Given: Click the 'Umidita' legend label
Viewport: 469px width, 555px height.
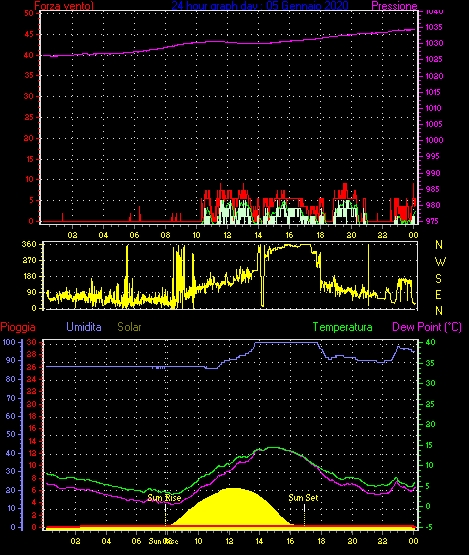Looking at the screenshot, I should point(84,327).
